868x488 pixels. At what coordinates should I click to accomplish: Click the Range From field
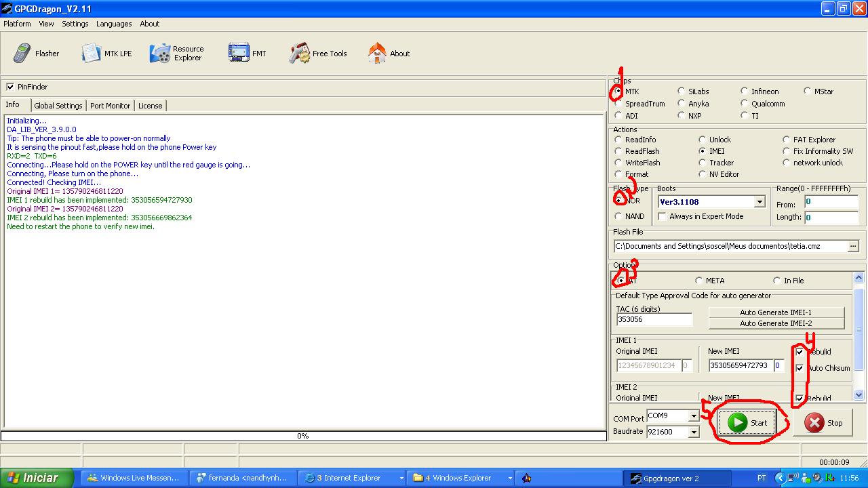(831, 202)
